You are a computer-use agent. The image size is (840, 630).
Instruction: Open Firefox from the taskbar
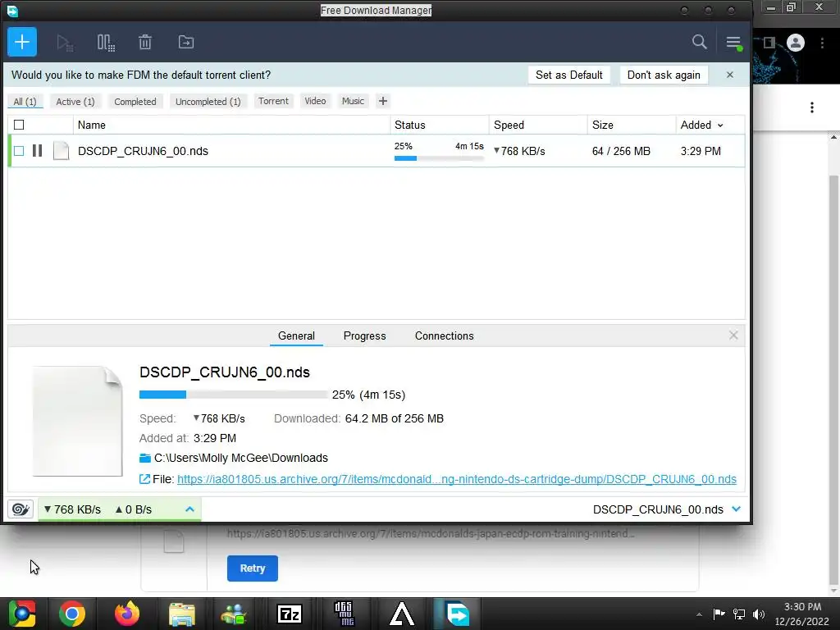click(x=127, y=614)
